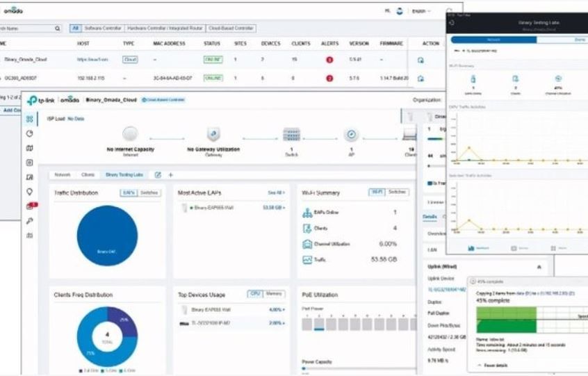588x376 pixels.
Task: Click the Switch icon in topology overview
Action: click(x=291, y=134)
